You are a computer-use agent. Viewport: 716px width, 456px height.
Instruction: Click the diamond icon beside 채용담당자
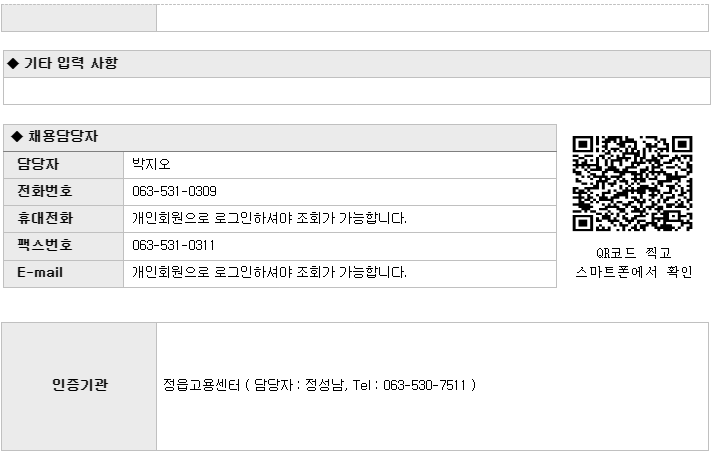[17, 136]
